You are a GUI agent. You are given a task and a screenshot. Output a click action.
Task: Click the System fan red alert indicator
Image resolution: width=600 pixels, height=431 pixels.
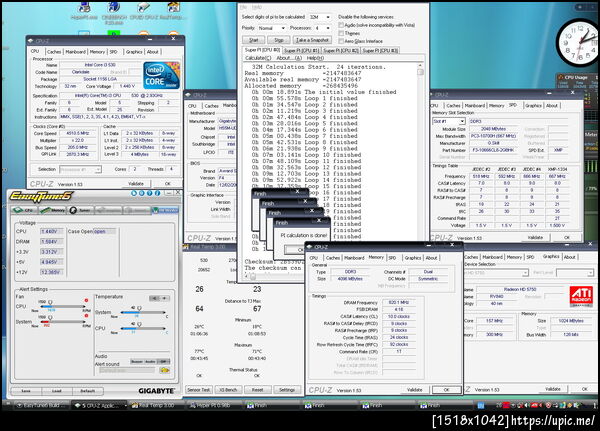click(x=86, y=316)
